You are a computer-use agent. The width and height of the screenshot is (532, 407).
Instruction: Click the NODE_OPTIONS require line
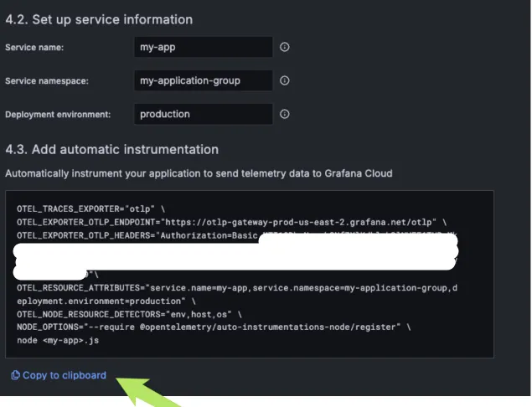tap(209, 327)
